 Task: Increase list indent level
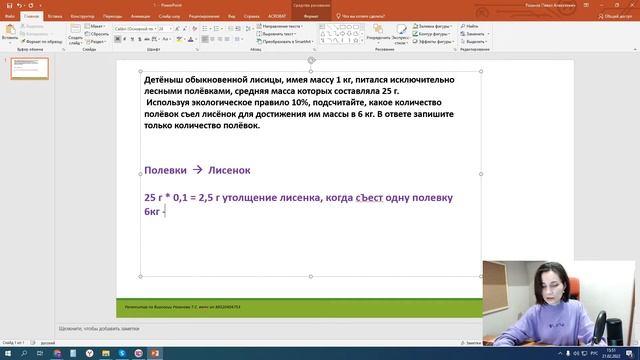[x=238, y=29]
